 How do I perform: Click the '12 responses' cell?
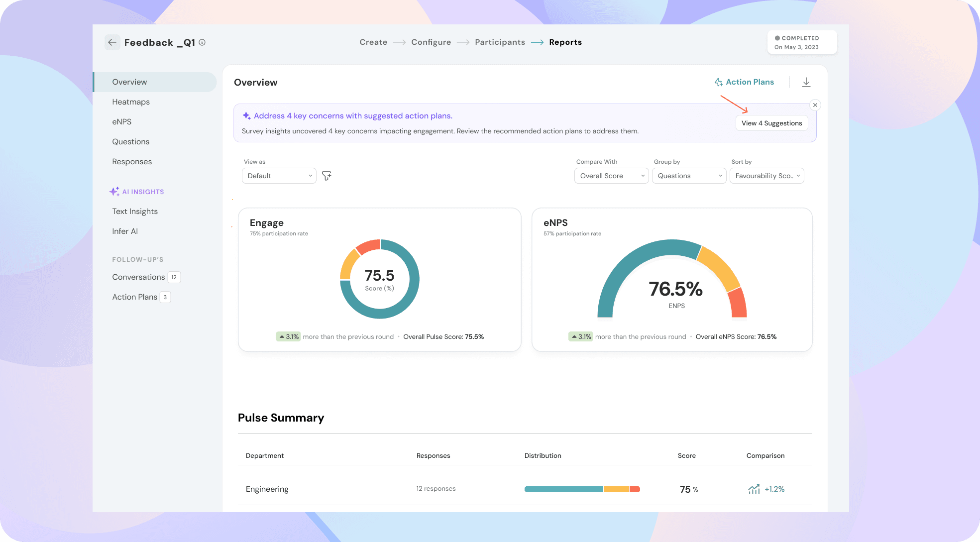[436, 489]
